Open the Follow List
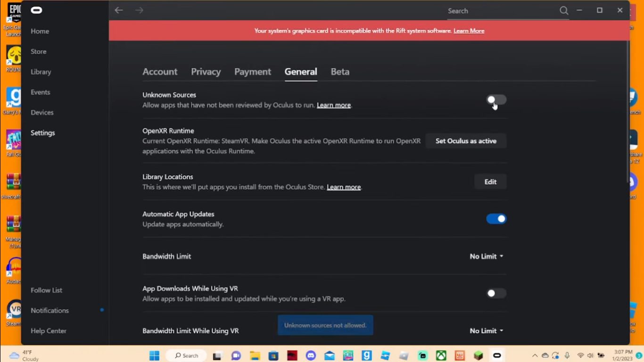Viewport: 644px width, 362px height. [x=46, y=290]
